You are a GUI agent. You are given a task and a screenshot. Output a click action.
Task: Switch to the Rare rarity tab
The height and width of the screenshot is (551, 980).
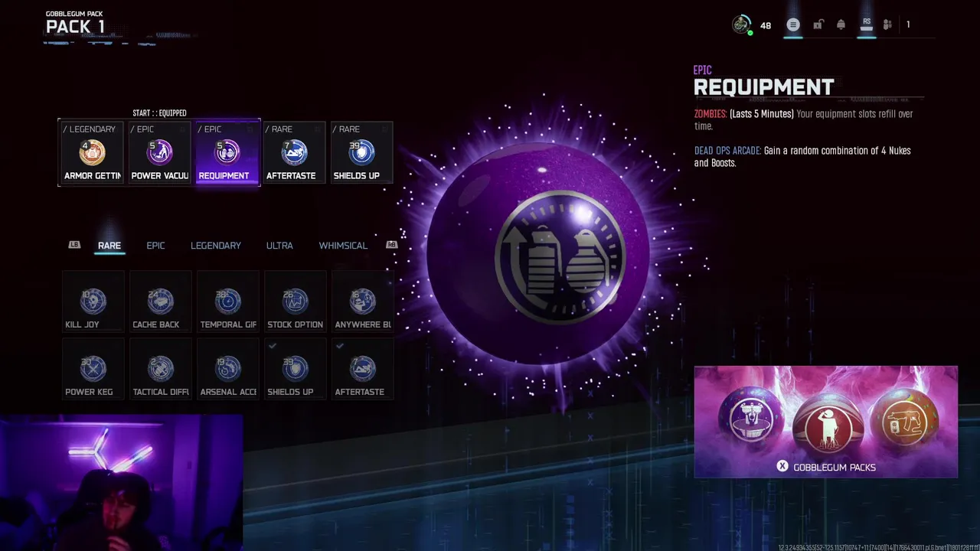(109, 246)
